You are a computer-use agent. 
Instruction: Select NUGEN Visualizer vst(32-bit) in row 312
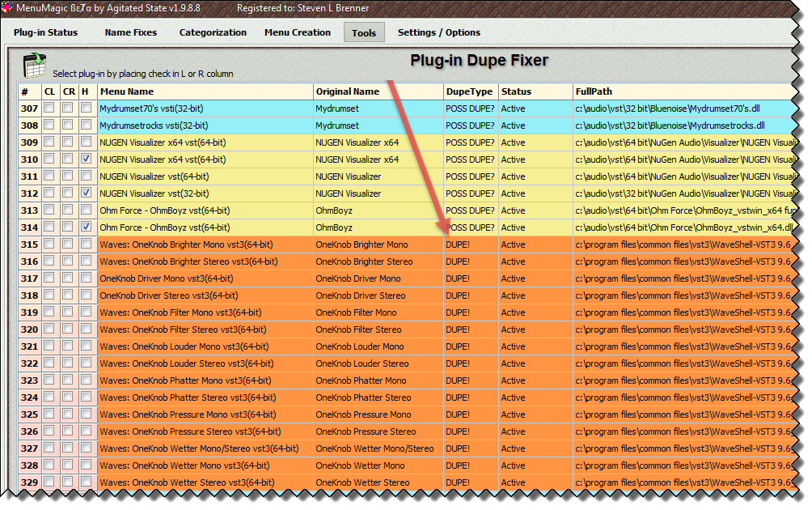[205, 193]
